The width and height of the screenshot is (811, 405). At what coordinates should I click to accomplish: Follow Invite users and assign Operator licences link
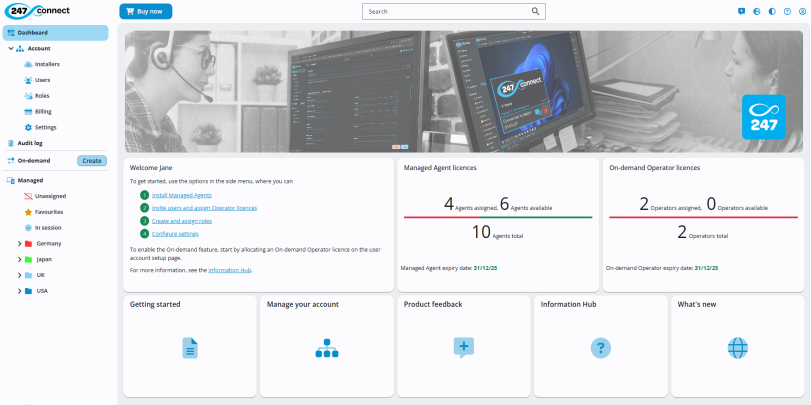[x=204, y=208]
